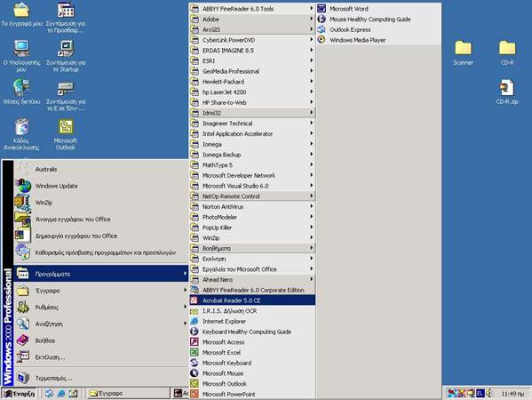Open the CD-R folder icon on desktop

tap(507, 53)
